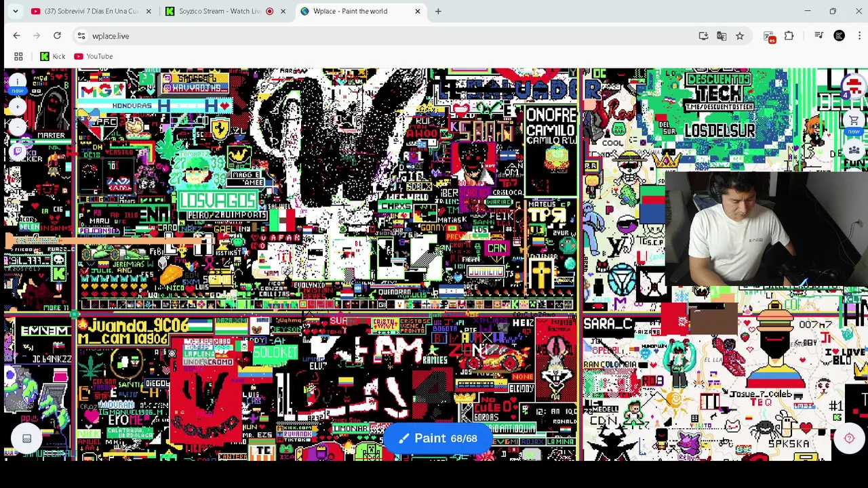
Task: Open the apps grid in bookmarks bar
Action: point(18,56)
